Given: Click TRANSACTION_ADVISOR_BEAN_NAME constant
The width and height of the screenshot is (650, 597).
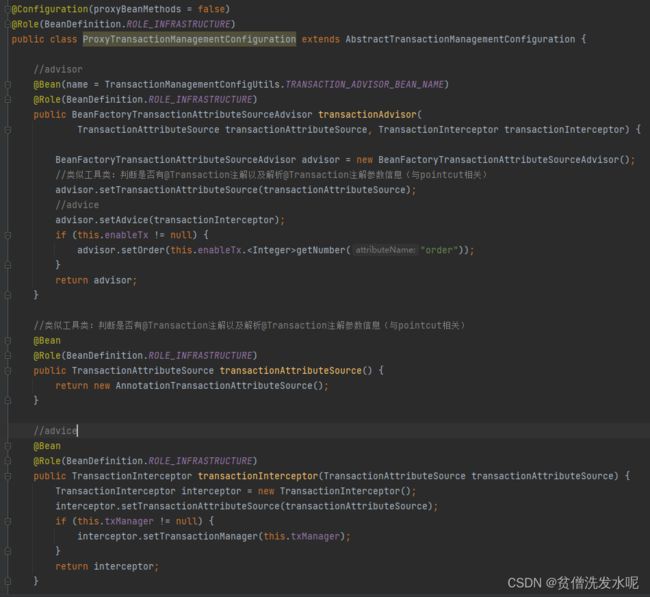Looking at the screenshot, I should 365,85.
